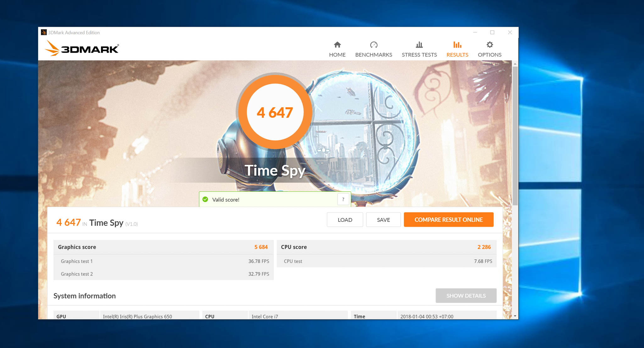
Task: Click SHOW DETAILS for system information
Action: coord(466,296)
